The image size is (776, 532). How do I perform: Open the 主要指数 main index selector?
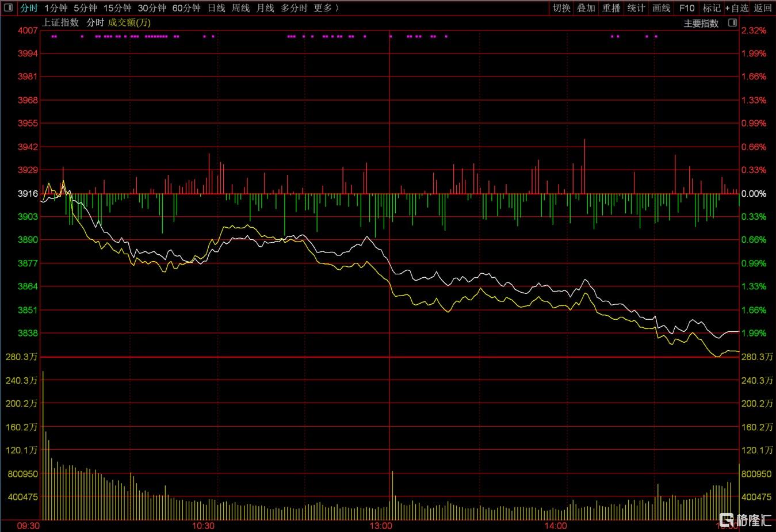(x=701, y=24)
